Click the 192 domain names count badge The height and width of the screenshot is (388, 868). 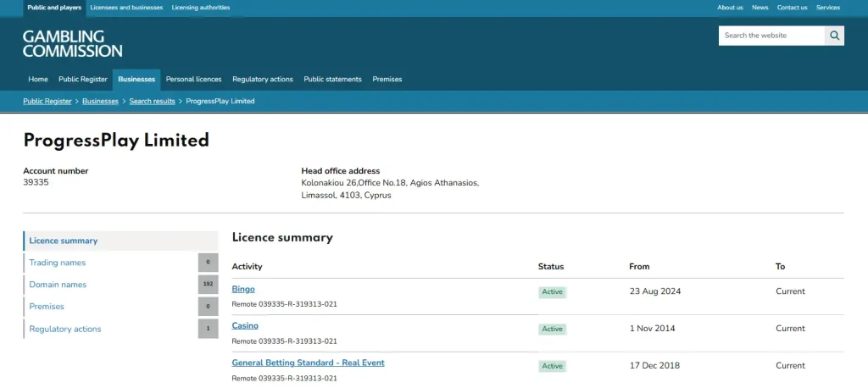point(209,285)
